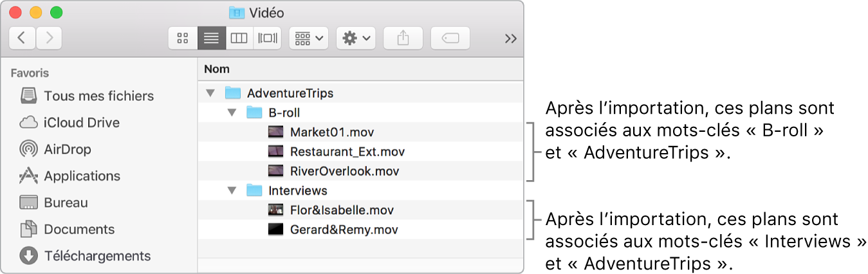Click the Restaurant_Ext.mov thumbnail

coord(275,152)
